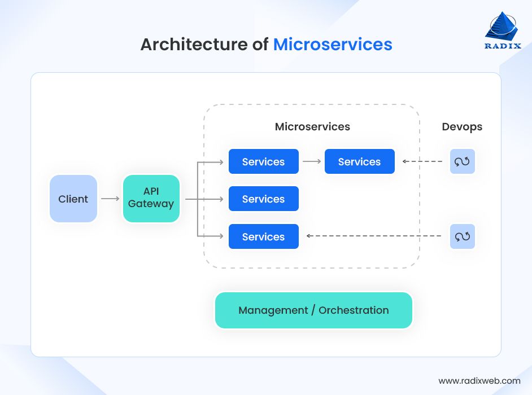Click the first Services block in the row
This screenshot has width=532, height=395.
263,161
